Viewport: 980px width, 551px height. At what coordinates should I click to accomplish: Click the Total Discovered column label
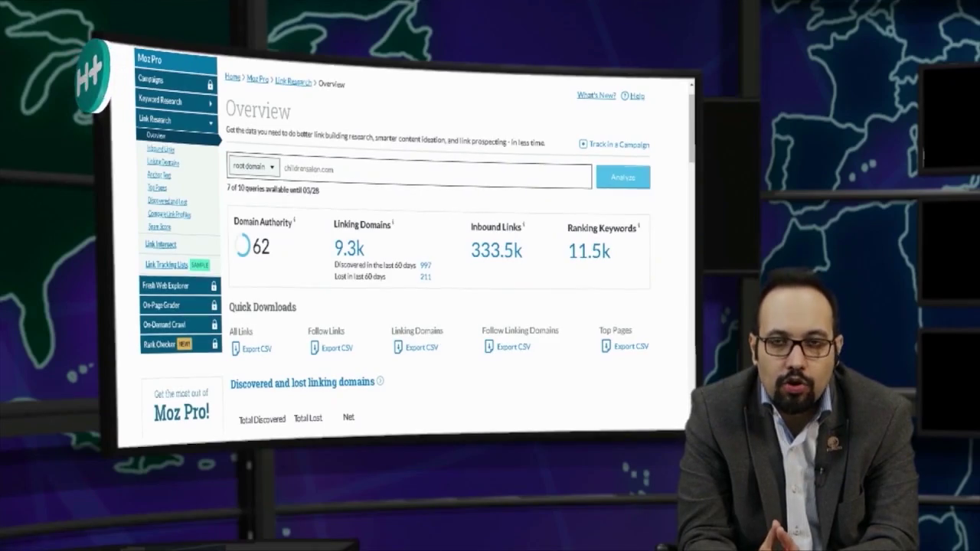tap(262, 419)
